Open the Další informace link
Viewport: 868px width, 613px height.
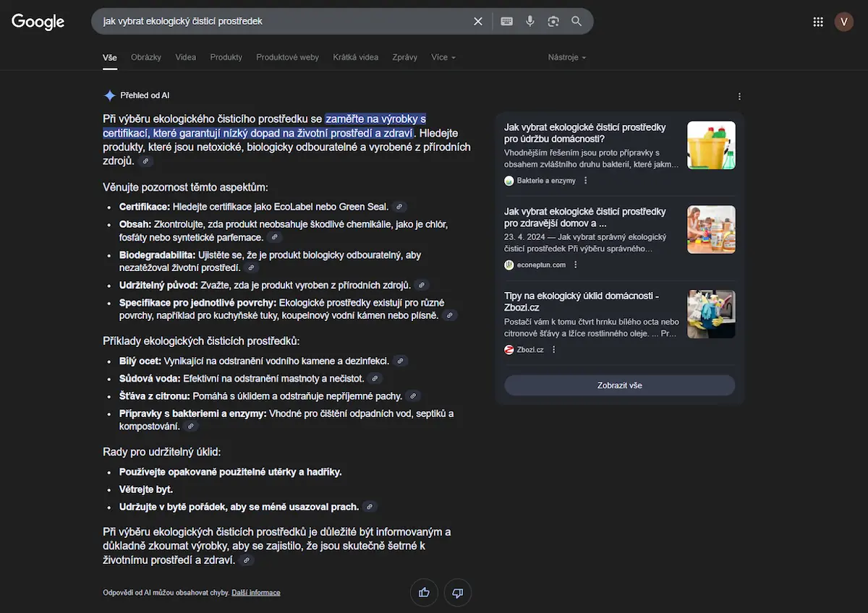pyautogui.click(x=255, y=593)
